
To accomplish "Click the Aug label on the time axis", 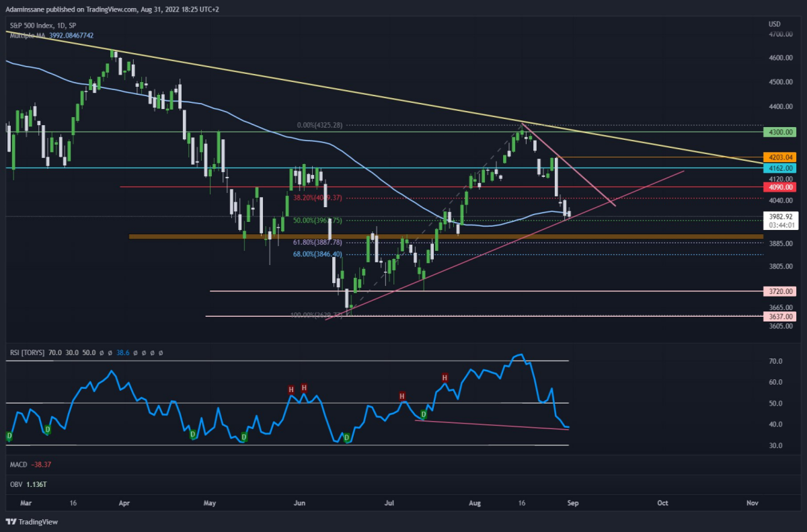I will [x=475, y=502].
